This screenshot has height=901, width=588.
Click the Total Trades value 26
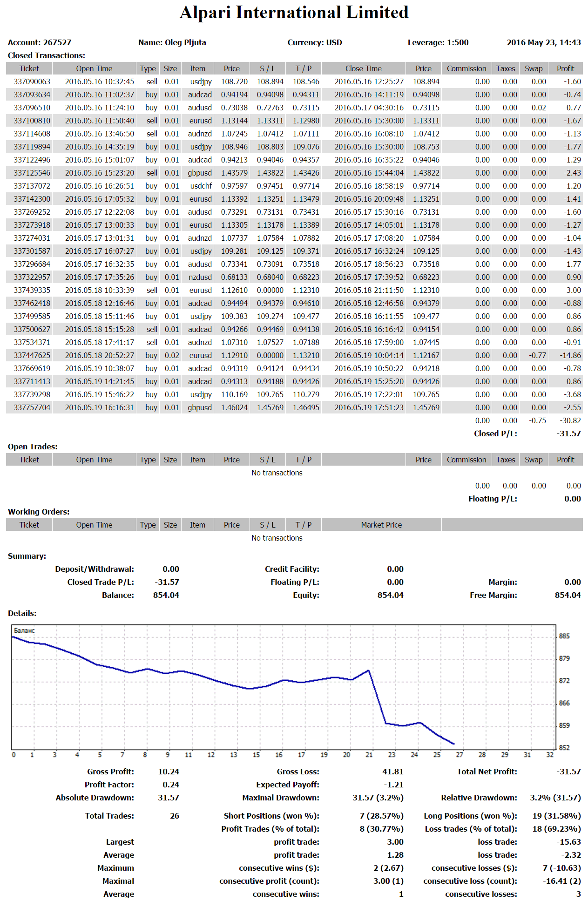(174, 816)
